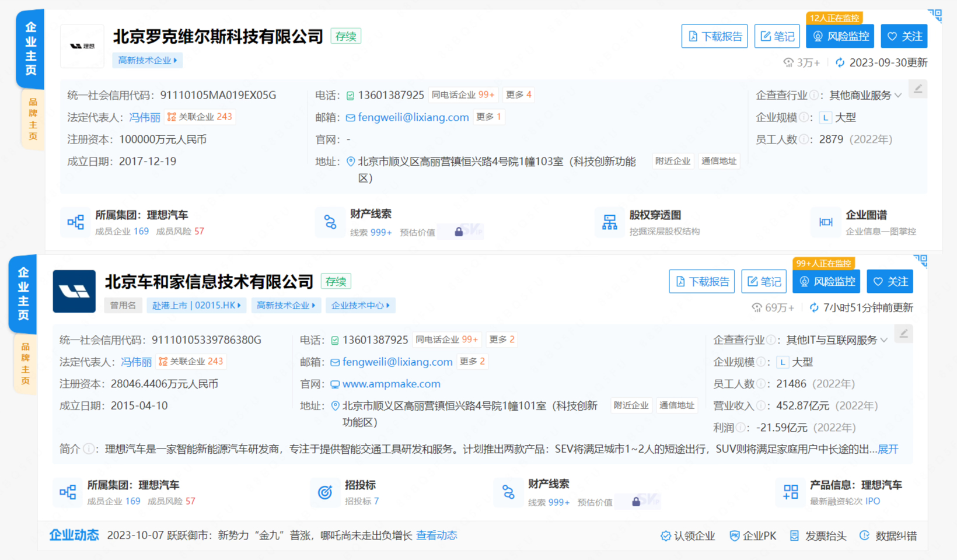
Task: Show 曾用名 of 车和家
Action: [x=123, y=305]
